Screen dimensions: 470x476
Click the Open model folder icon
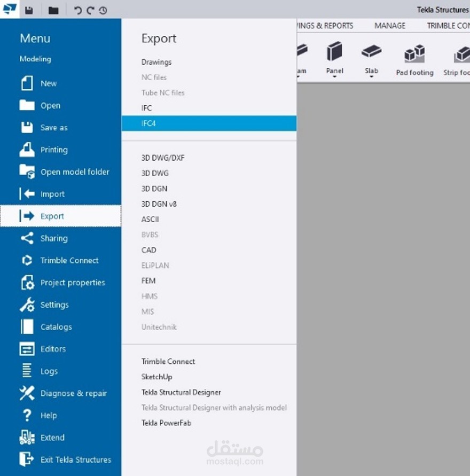pyautogui.click(x=27, y=171)
